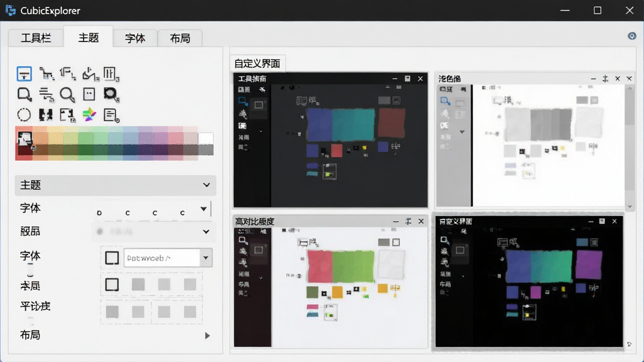Click the pin icon in the 高对比度 preview title bar

408,222
